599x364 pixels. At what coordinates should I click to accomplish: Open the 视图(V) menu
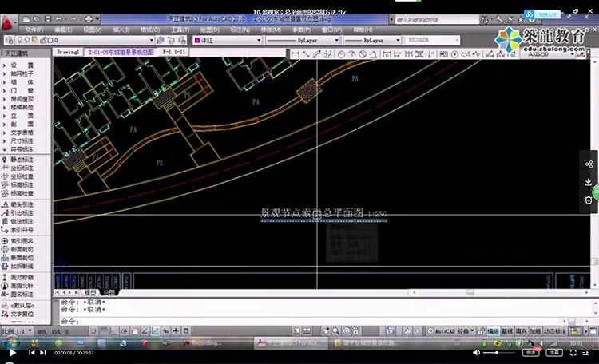[x=92, y=30]
